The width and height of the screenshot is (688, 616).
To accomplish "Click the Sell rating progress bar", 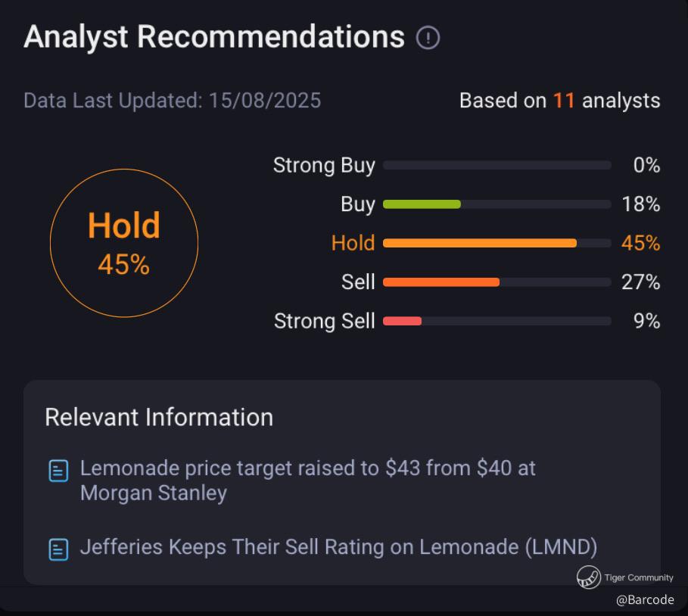I will 441,282.
